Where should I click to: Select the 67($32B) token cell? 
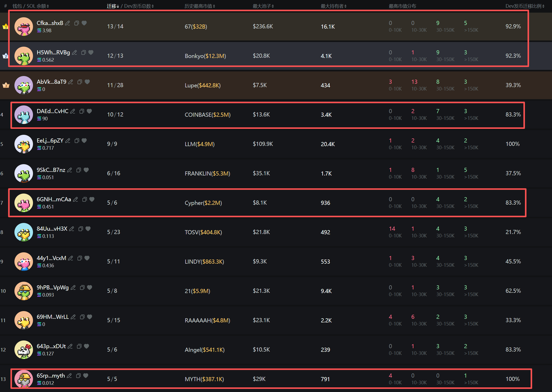tap(196, 27)
